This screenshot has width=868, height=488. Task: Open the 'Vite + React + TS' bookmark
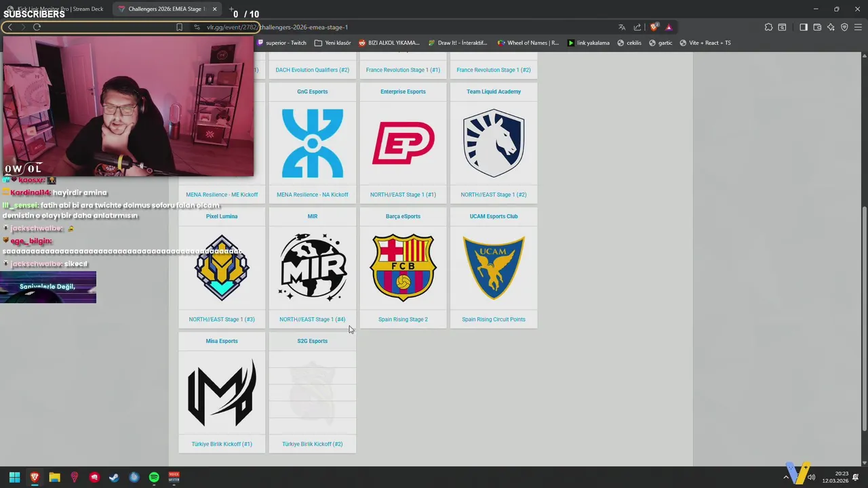pos(705,43)
